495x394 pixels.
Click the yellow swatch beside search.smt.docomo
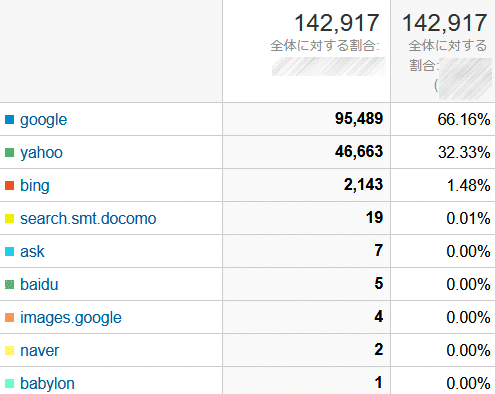click(x=9, y=218)
